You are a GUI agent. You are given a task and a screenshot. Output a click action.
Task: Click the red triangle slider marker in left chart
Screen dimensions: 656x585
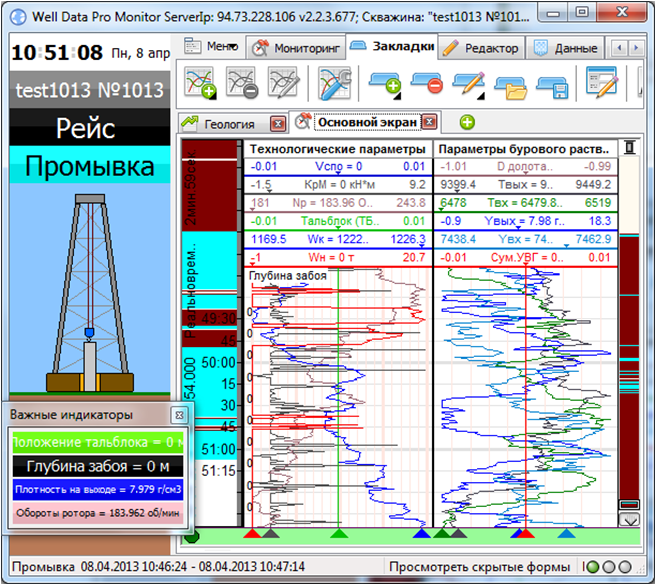pos(252,533)
